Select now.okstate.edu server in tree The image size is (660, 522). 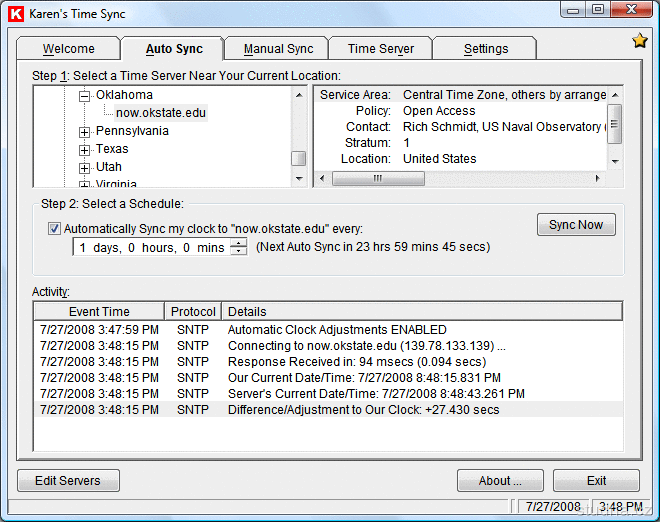point(160,113)
